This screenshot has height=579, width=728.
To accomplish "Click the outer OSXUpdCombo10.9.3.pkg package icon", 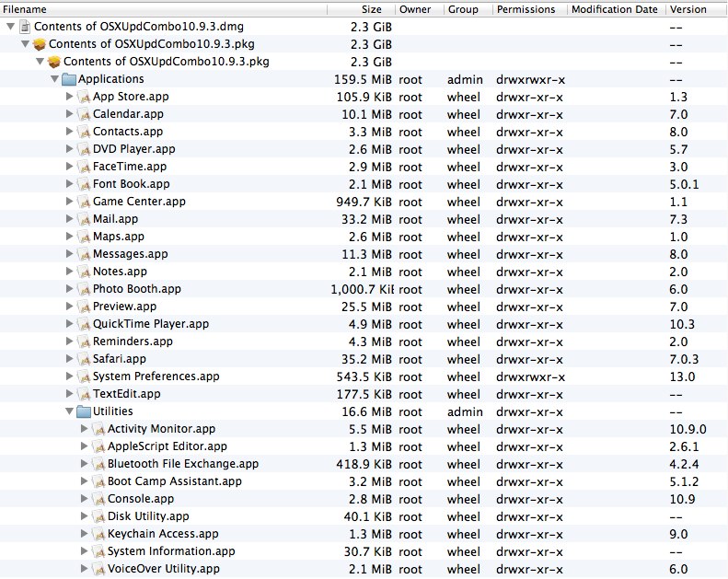I will click(40, 44).
